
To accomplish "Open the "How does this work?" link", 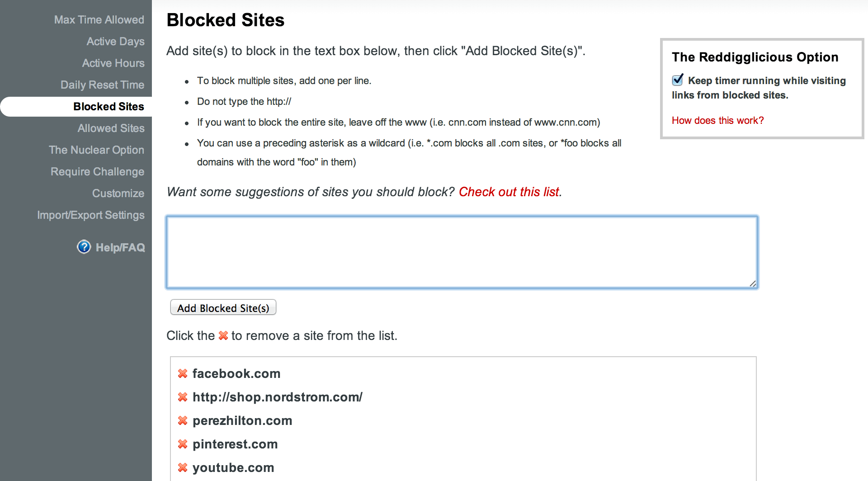I will click(x=717, y=120).
